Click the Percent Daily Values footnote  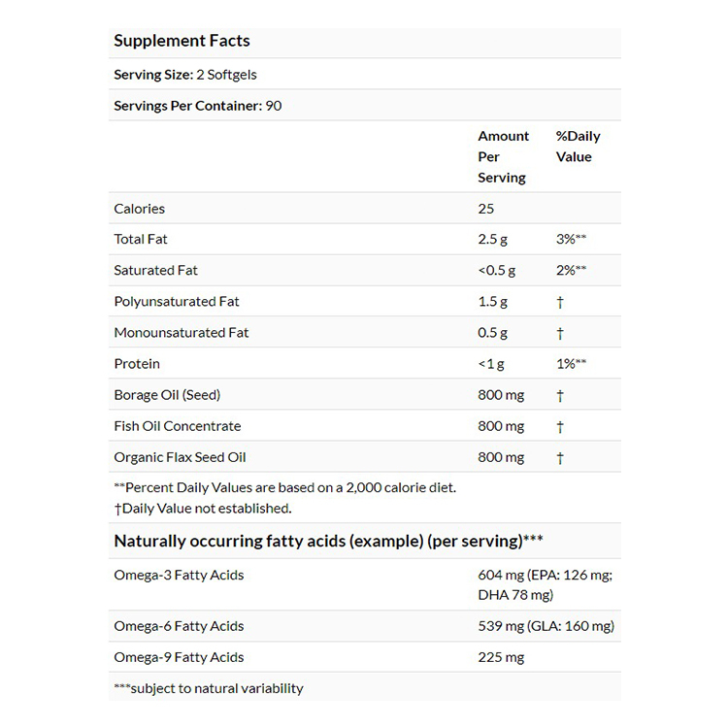point(284,487)
